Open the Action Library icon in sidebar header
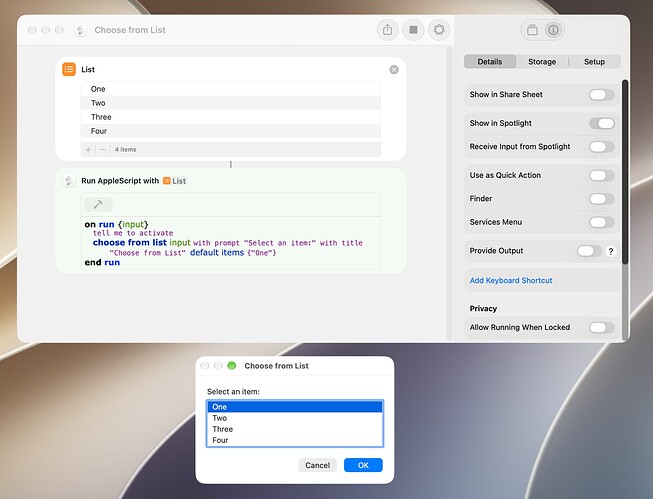653x499 pixels. coord(532,30)
